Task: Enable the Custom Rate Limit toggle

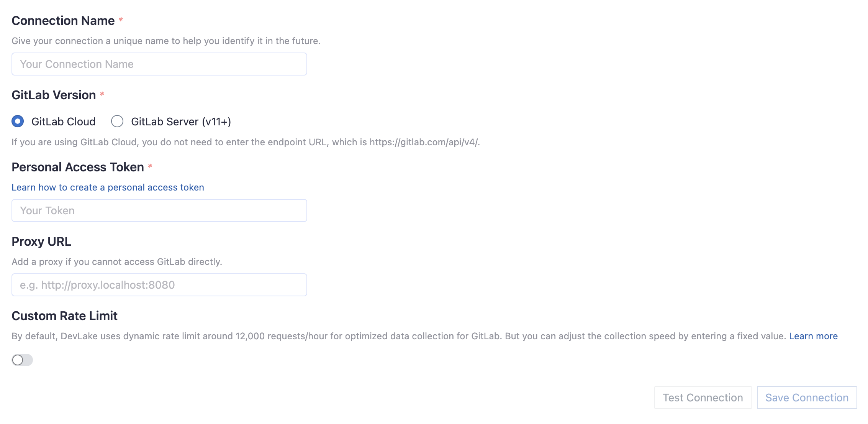Action: click(22, 360)
